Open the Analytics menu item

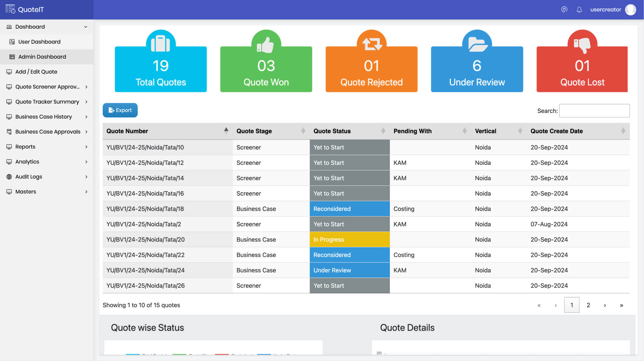coord(28,161)
